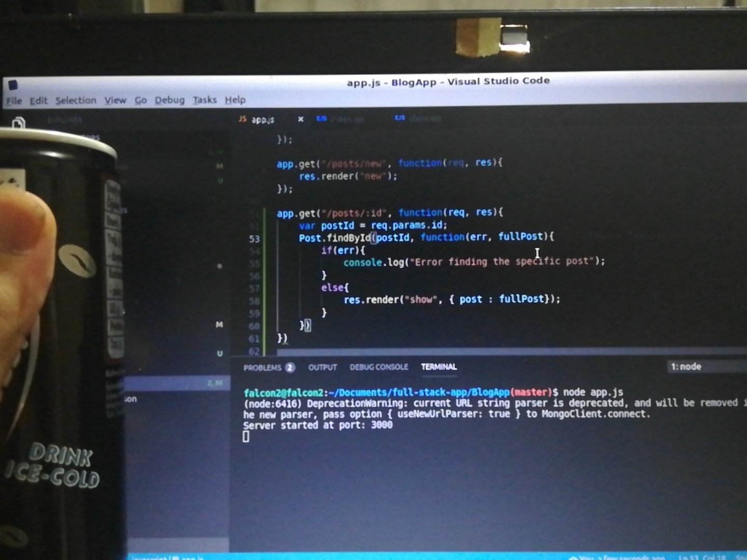The width and height of the screenshot is (747, 560).
Task: Click the EXPLORER title in the side bar
Action: pos(64,120)
